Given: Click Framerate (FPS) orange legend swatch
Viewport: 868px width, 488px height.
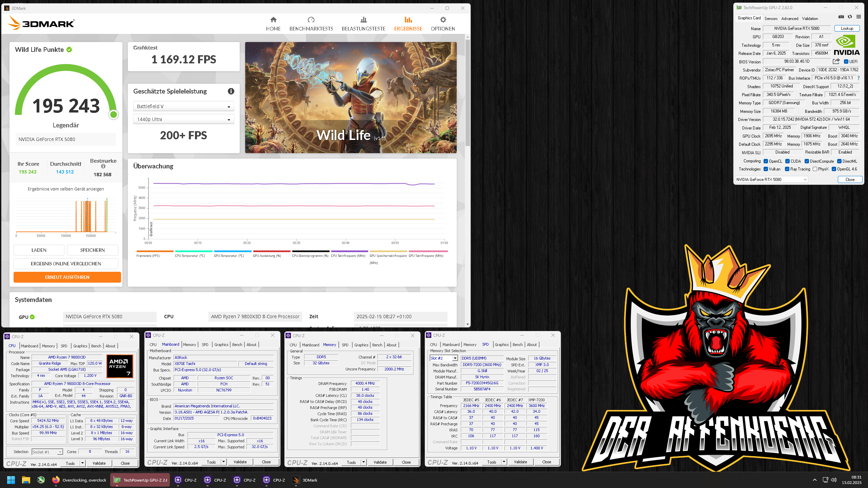Looking at the screenshot, I should [x=155, y=251].
